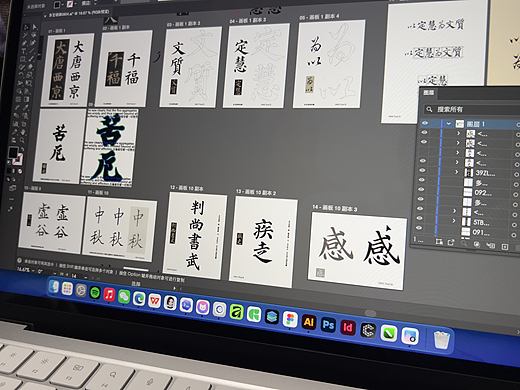
Task: Select the Type tool in the toolbar
Action: coord(24,51)
